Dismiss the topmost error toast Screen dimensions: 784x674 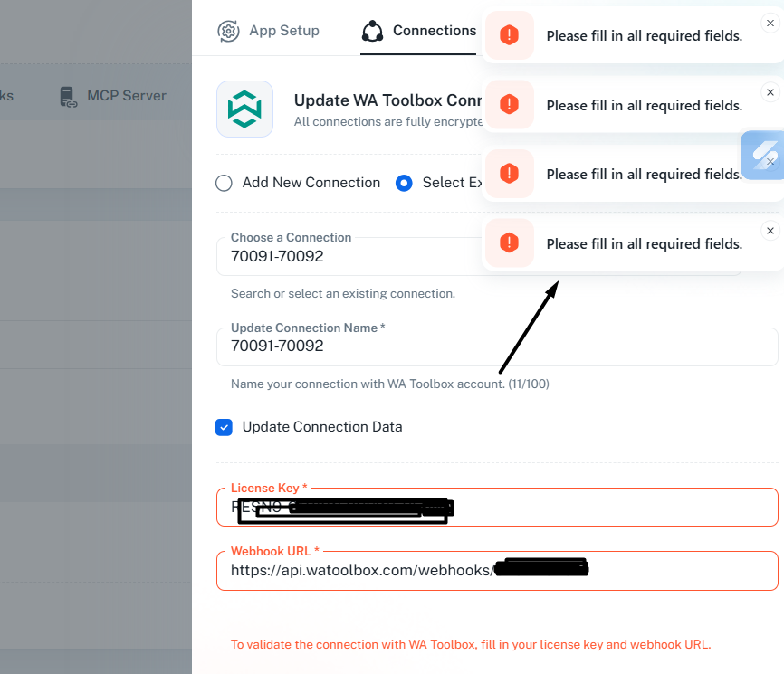(x=770, y=23)
